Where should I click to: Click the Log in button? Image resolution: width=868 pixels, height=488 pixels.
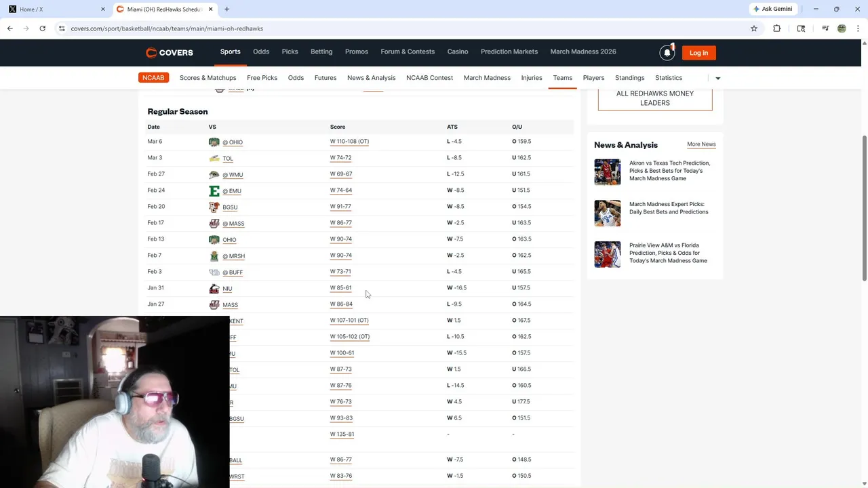click(698, 53)
